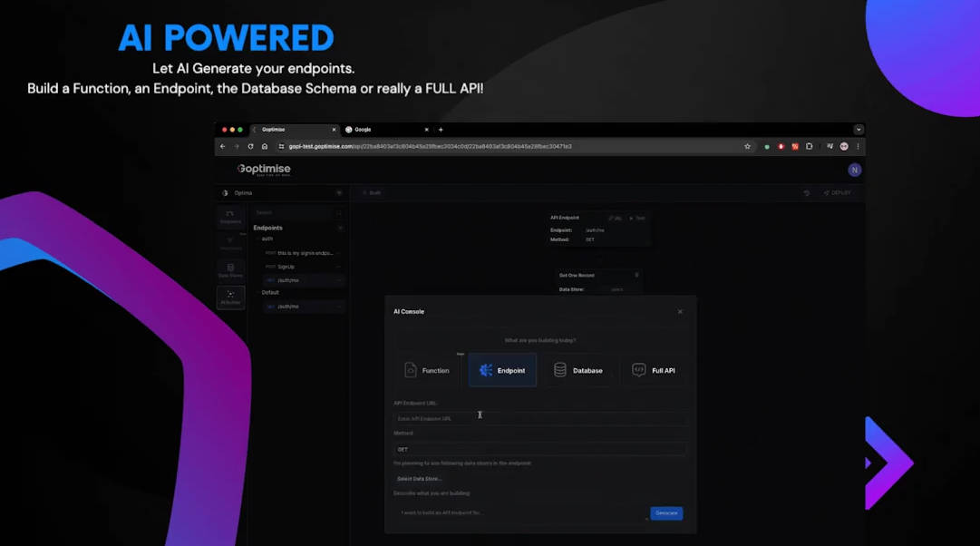
Task: Expand the Optima project dropdown
Action: click(x=339, y=193)
